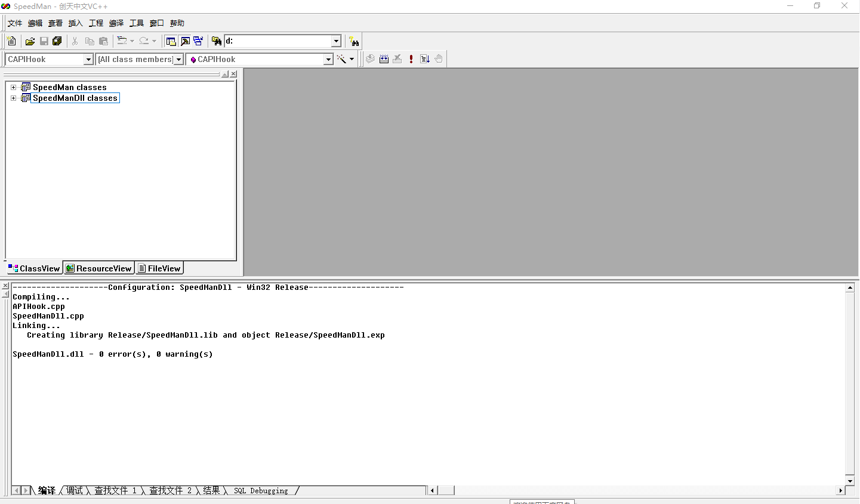Click the Build (compile all) icon
The height and width of the screenshot is (504, 860).
[384, 59]
